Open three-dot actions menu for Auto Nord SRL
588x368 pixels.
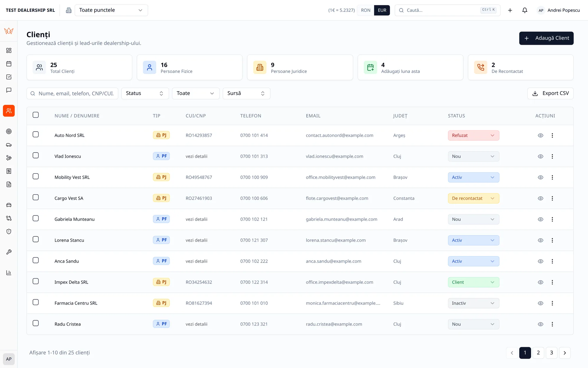coord(552,135)
